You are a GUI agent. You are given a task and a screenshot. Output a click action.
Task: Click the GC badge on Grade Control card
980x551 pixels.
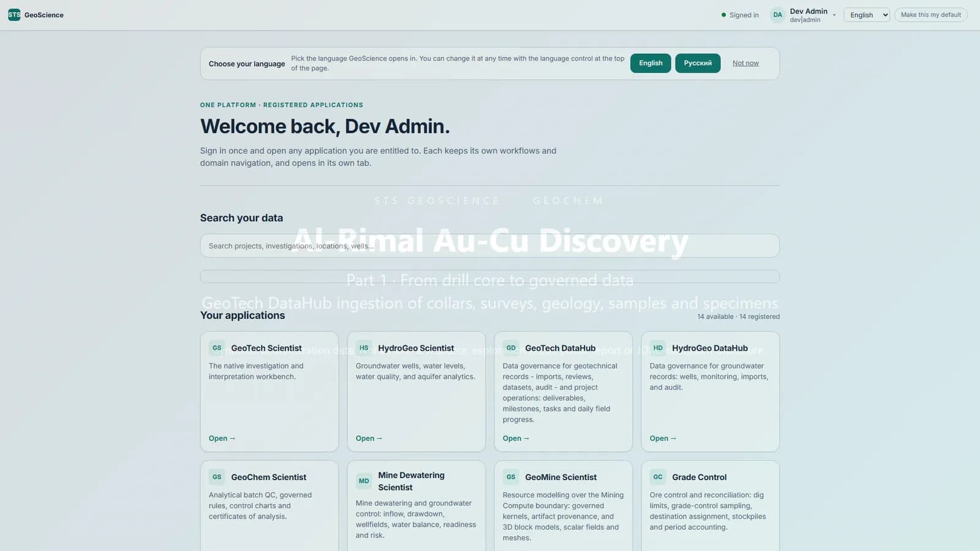(x=658, y=477)
